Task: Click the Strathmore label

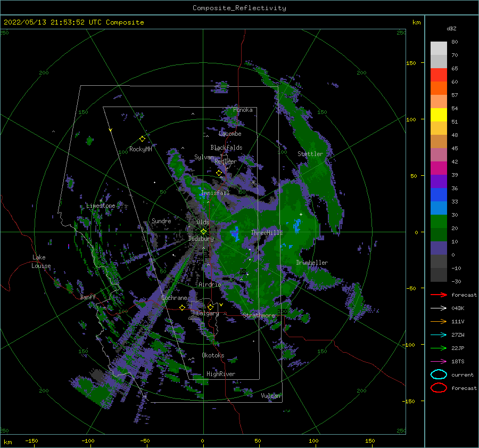Action: [259, 315]
